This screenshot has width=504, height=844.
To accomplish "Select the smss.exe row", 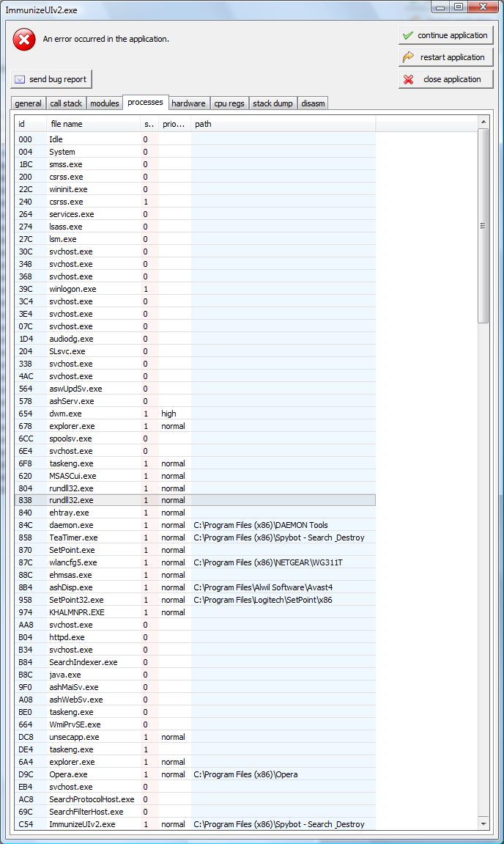I will tap(196, 164).
